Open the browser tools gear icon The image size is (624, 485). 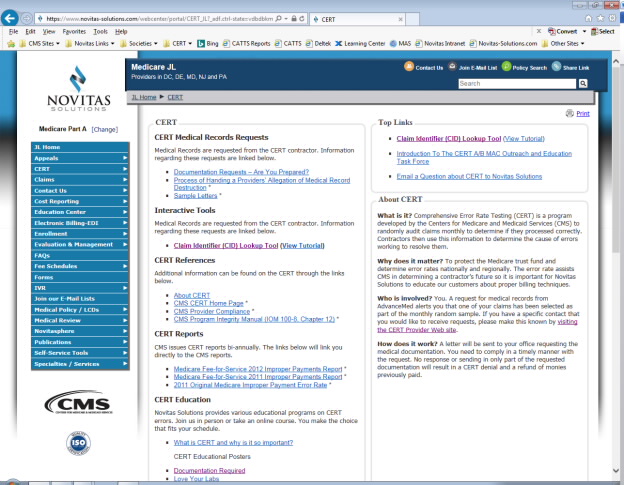(612, 18)
